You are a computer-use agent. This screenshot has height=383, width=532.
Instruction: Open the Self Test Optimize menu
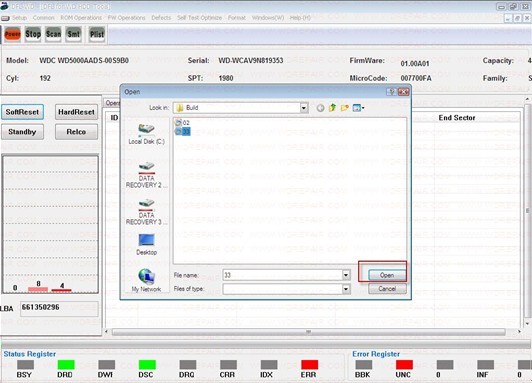pos(199,18)
